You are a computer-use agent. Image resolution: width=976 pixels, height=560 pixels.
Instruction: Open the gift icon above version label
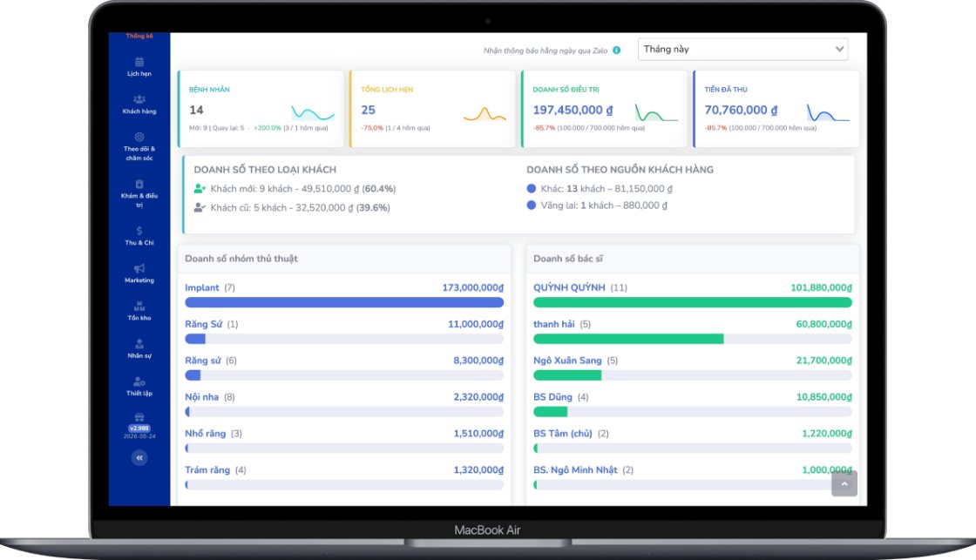(x=139, y=417)
